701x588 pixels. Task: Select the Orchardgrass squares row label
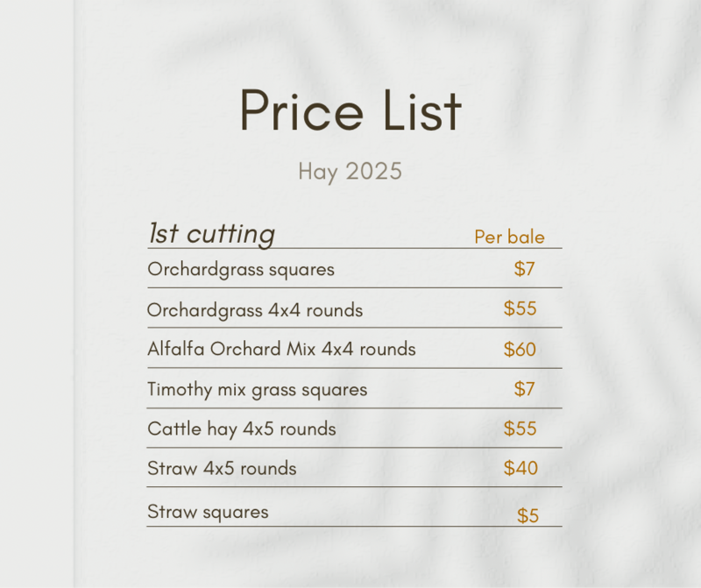[x=241, y=270]
